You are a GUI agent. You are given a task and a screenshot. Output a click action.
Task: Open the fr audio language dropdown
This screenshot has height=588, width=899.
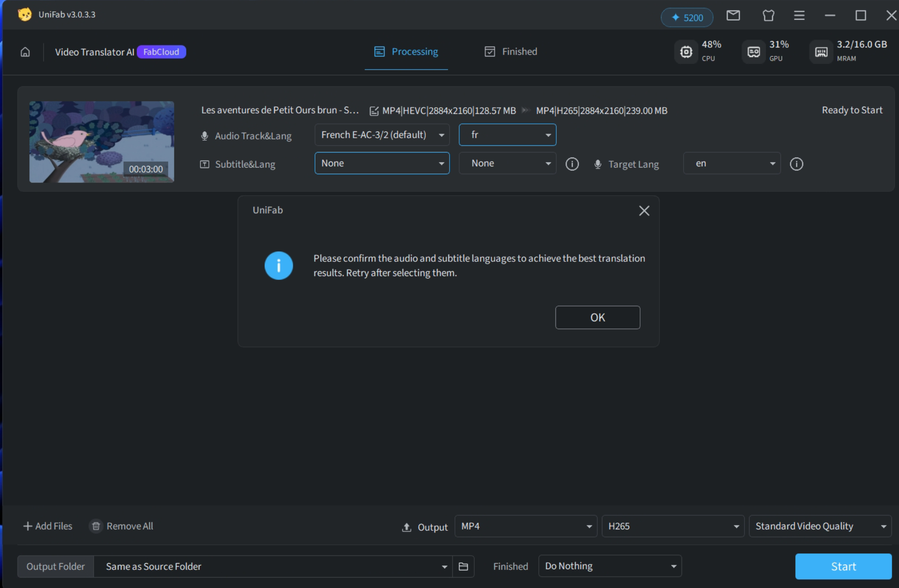(x=507, y=135)
